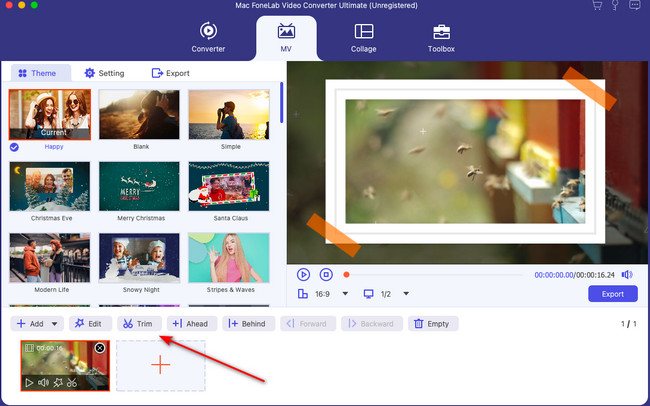Click the 1 / 1 clip counter
The width and height of the screenshot is (650, 406).
pos(628,324)
